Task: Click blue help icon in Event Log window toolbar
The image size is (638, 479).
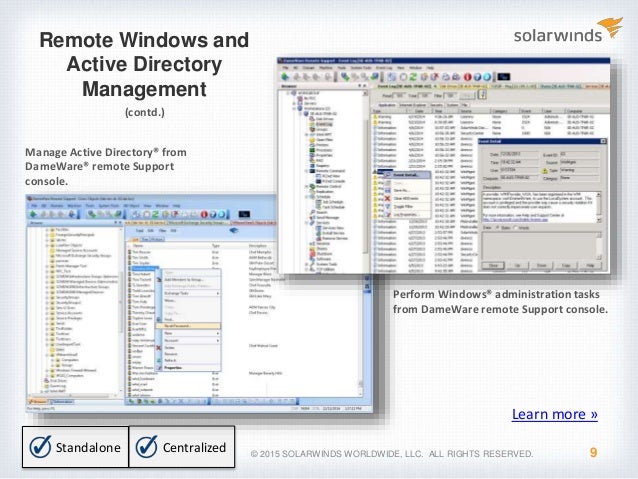Action: click(x=477, y=77)
